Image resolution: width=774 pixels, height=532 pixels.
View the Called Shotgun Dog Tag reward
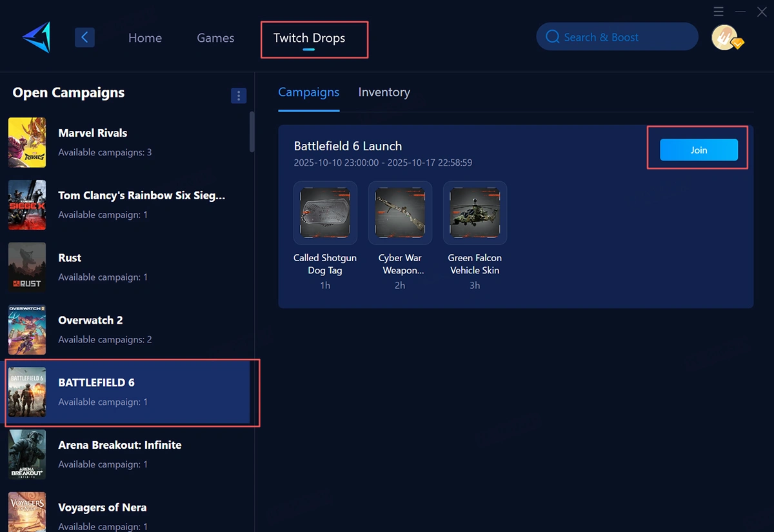pyautogui.click(x=325, y=213)
